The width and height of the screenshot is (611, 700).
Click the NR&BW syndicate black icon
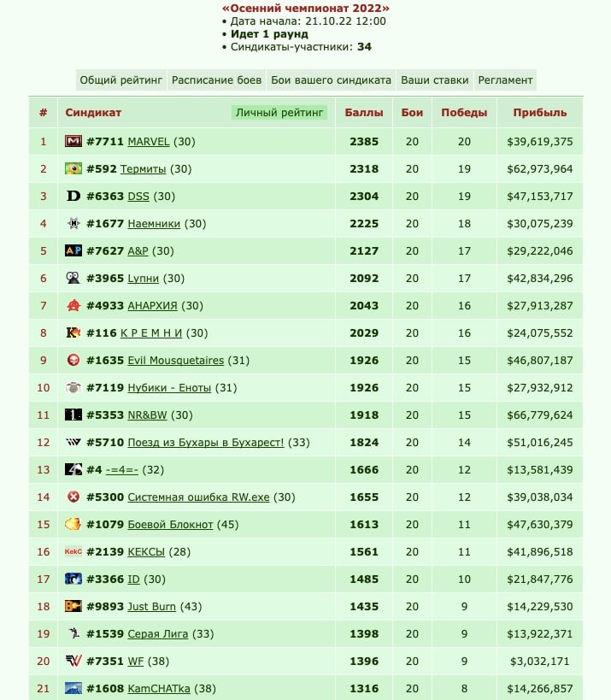tap(73, 415)
